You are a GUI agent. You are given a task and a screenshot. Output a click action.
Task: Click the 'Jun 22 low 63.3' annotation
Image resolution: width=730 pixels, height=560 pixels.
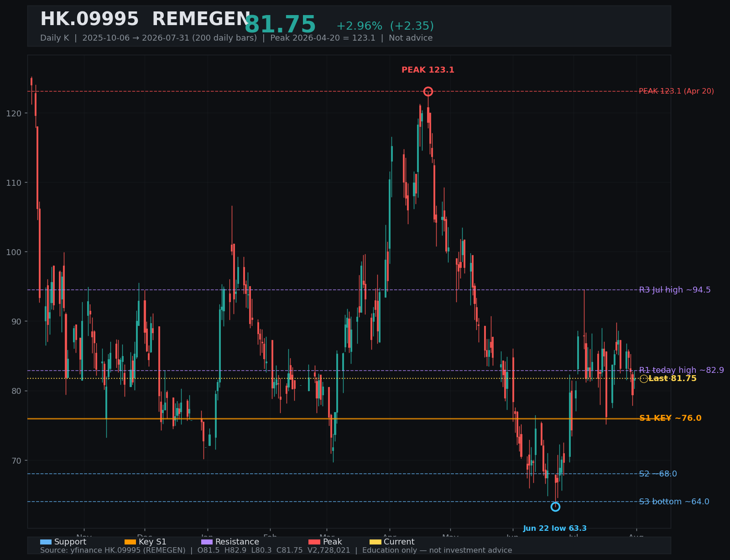click(x=555, y=529)
